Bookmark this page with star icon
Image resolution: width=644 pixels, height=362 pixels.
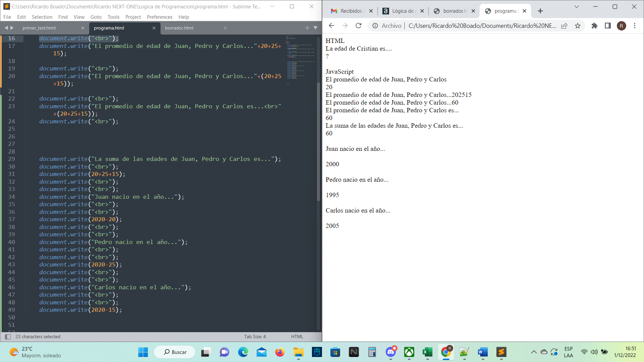[x=578, y=26]
